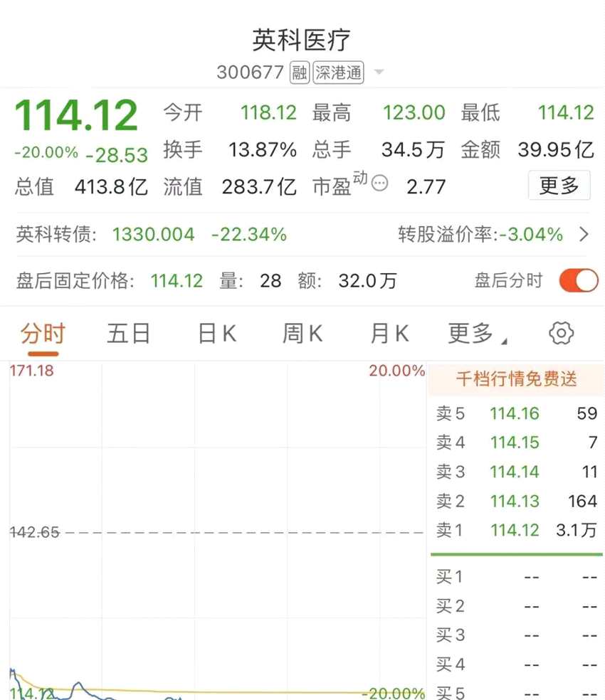This screenshot has height=700, width=605.
Task: Select the 周K tab
Action: 302,333
